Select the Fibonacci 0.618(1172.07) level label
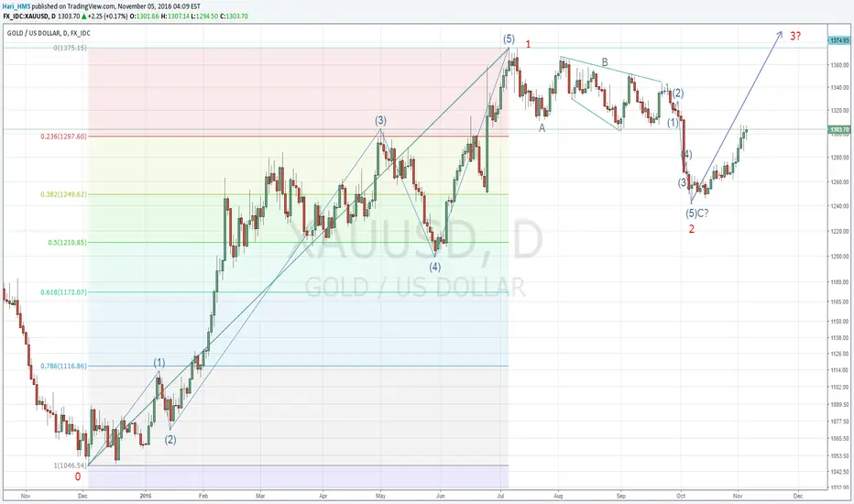 [63, 292]
